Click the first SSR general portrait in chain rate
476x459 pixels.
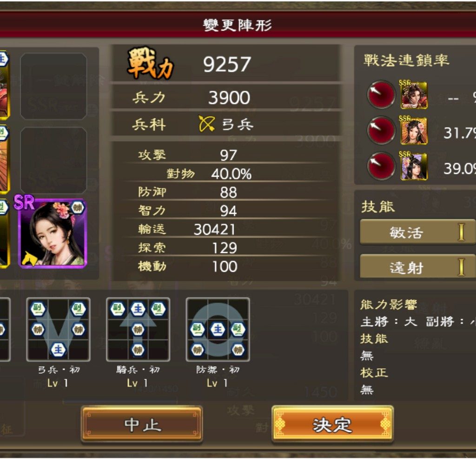pyautogui.click(x=414, y=95)
